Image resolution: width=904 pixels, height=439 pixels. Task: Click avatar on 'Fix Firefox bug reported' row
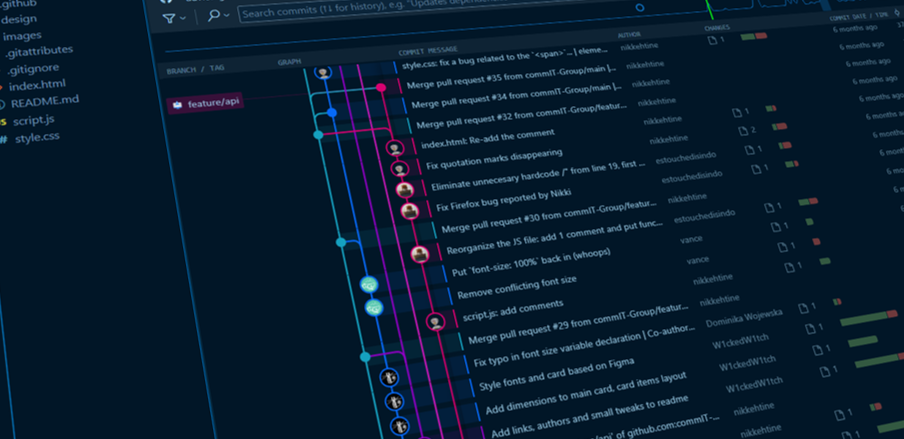point(409,211)
